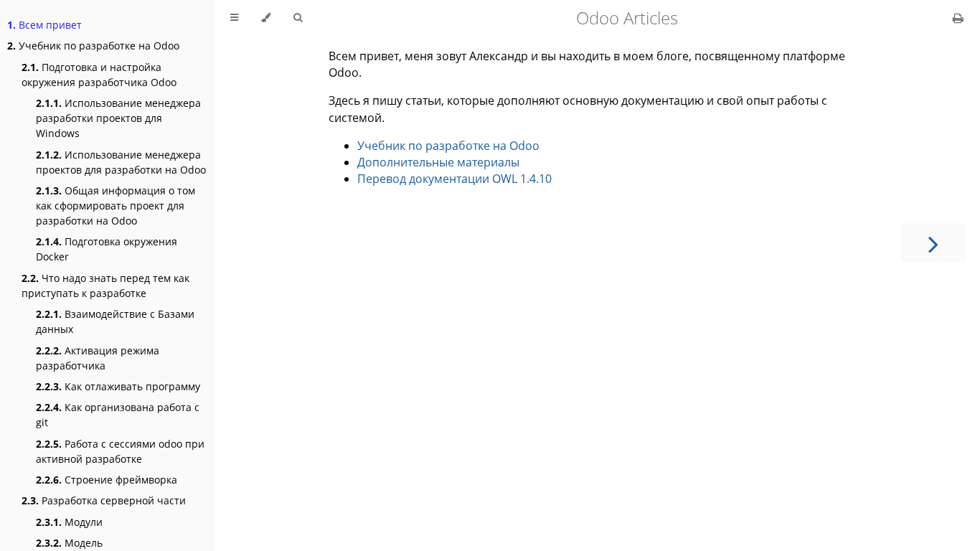Open sidebar chapter '2. Учебник по разработке на Odoo'
The width and height of the screenshot is (980, 551).
[93, 46]
